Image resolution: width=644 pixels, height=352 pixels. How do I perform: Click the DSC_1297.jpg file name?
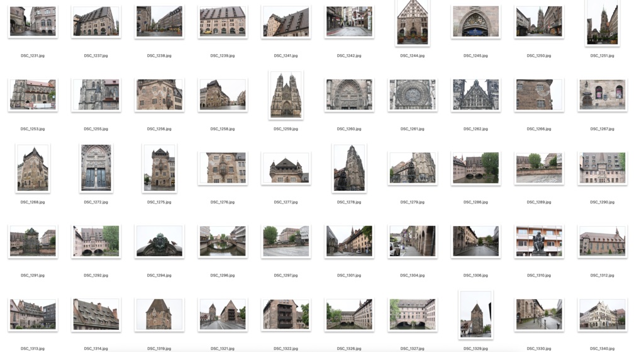(x=286, y=275)
